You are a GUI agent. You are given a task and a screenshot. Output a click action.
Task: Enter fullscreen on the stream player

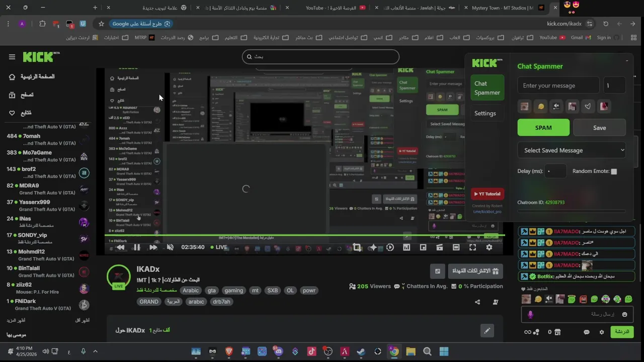click(472, 247)
